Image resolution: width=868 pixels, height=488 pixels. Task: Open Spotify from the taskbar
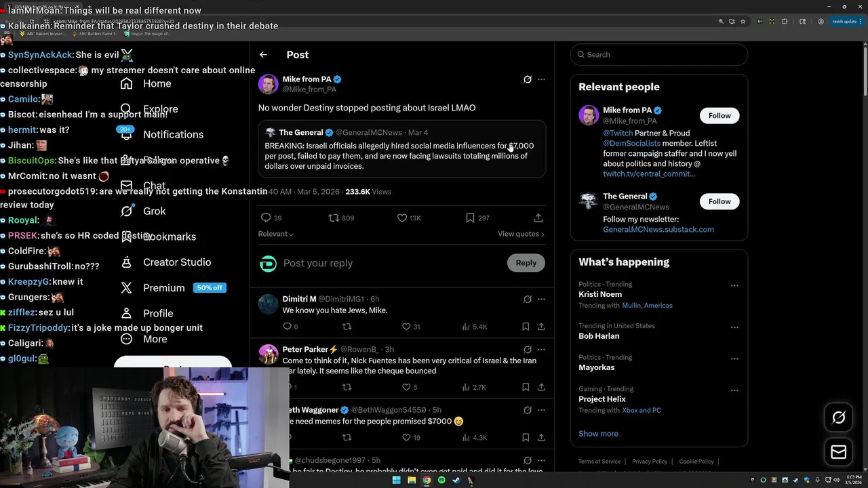[441, 480]
